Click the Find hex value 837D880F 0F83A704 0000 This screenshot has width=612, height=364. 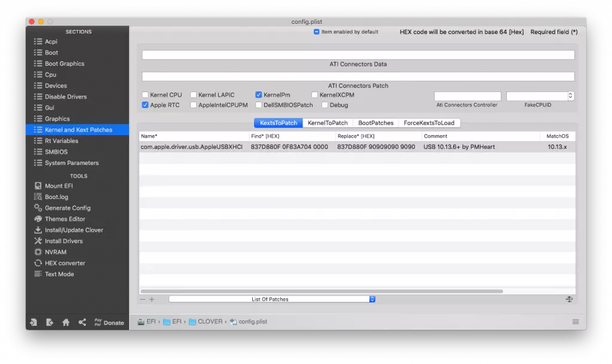[x=289, y=146]
